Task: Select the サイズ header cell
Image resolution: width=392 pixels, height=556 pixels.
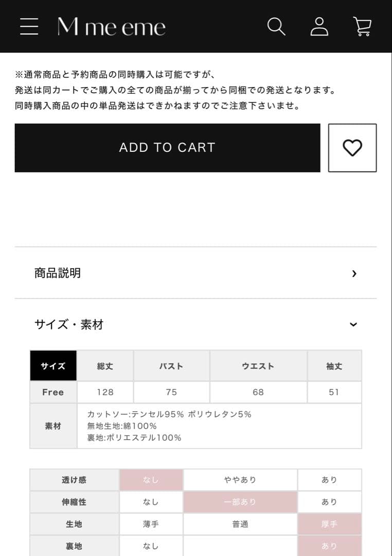Action: (54, 366)
